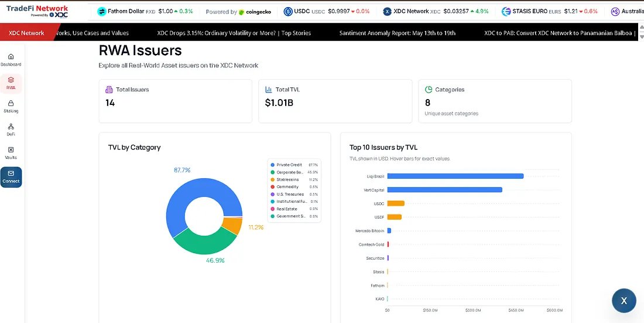Click the Fathom chart label
Image resolution: width=644 pixels, height=323 pixels.
[x=378, y=285]
